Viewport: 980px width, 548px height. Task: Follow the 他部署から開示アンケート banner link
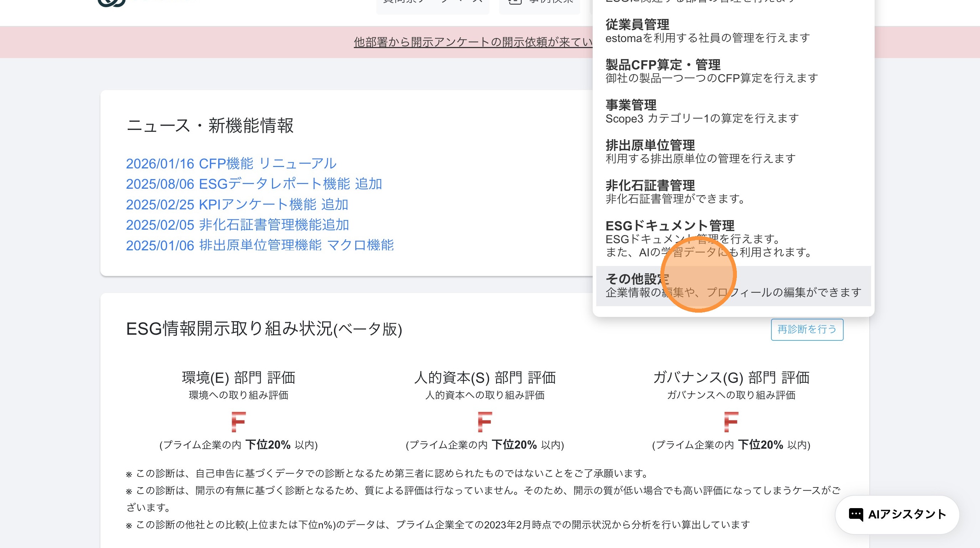(x=473, y=42)
